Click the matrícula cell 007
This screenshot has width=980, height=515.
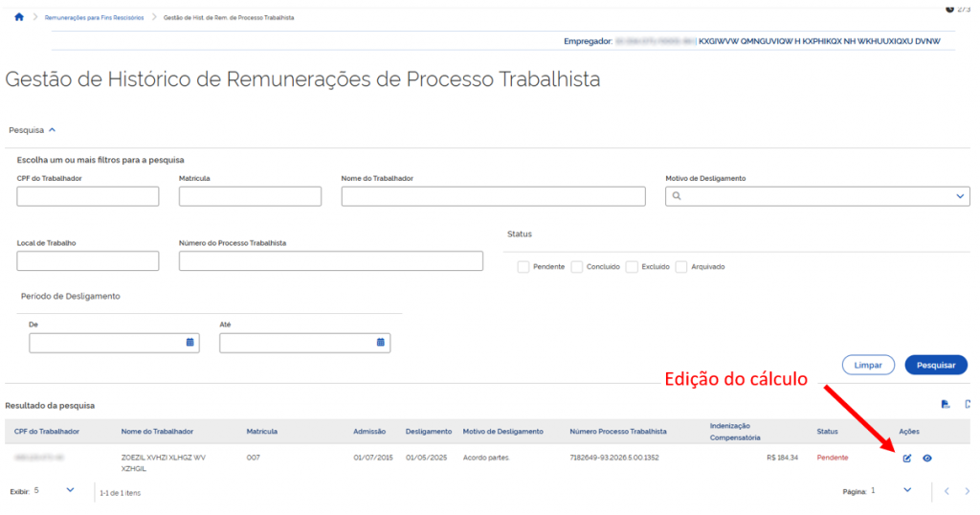click(x=253, y=458)
